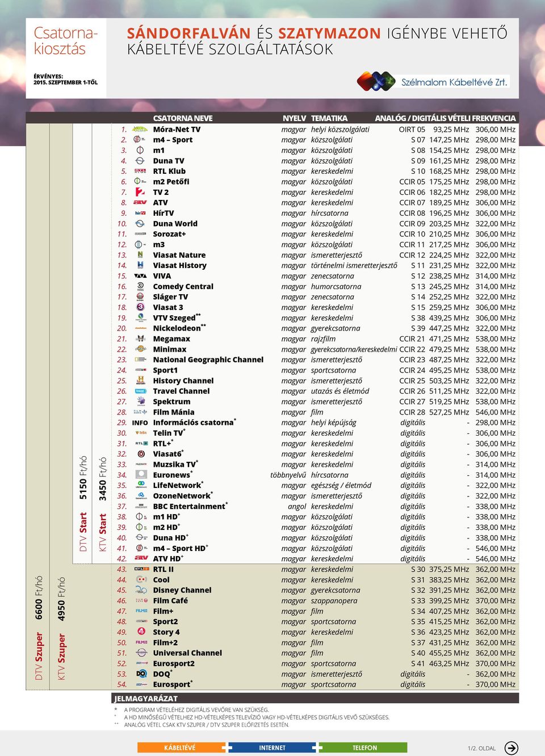Click the angol language cell
Screen dimensions: 545x756
(297, 506)
